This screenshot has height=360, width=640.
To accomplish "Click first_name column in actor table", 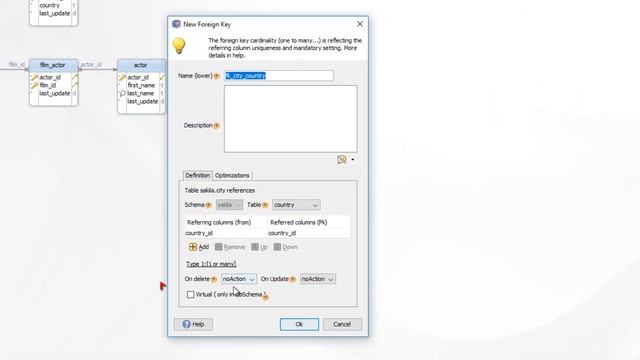I will tap(141, 85).
